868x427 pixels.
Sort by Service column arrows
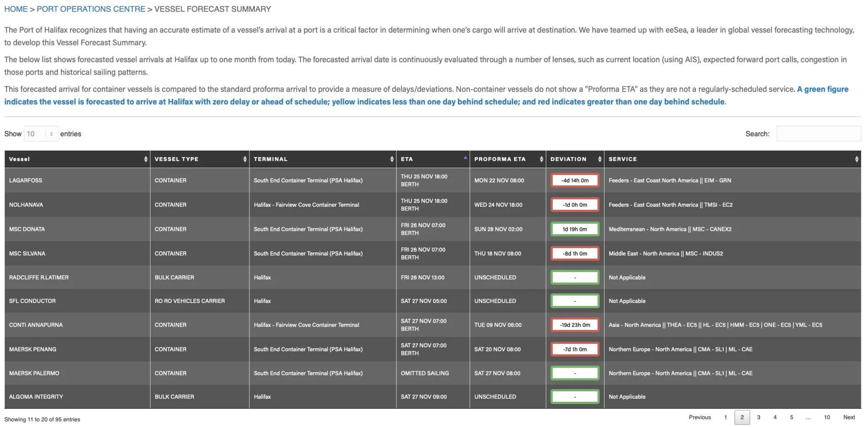[x=857, y=159]
